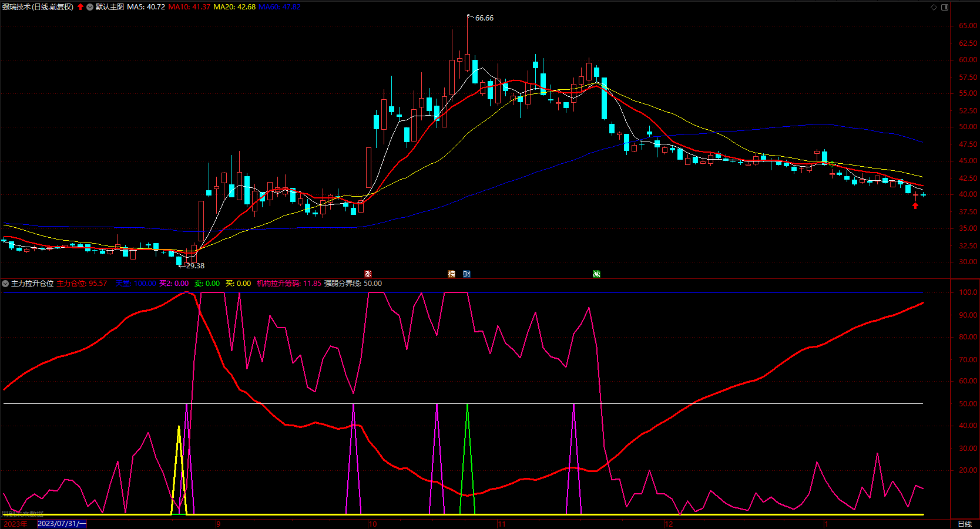
Task: Select the MA20 moving average label
Action: 234,7
